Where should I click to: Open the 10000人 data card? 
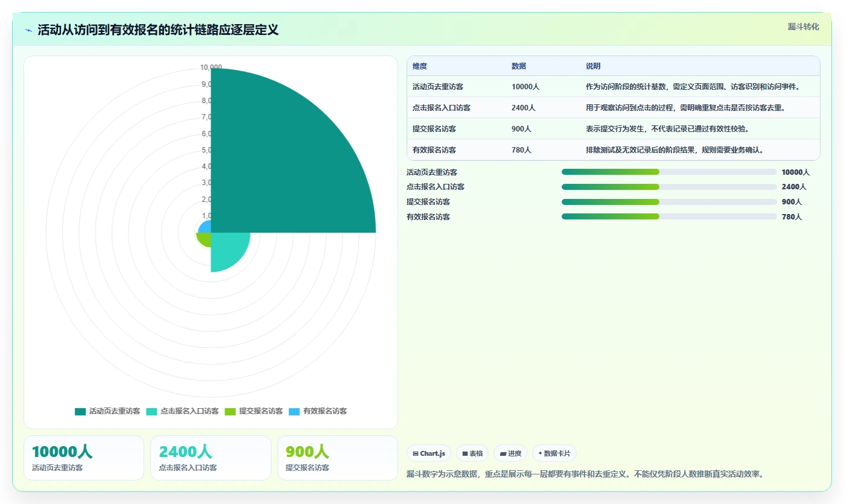point(84,458)
